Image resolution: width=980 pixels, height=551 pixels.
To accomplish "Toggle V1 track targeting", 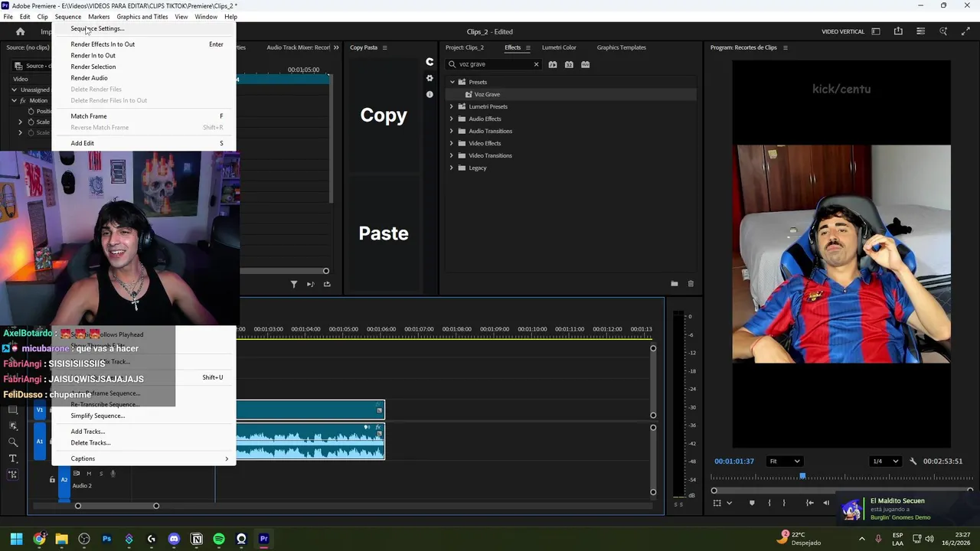I will [40, 410].
